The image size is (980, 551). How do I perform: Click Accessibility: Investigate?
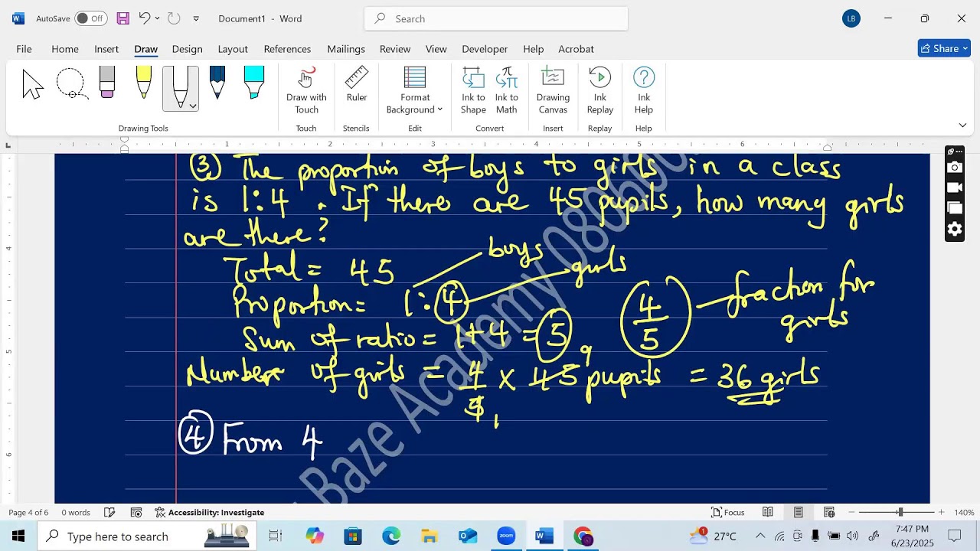click(209, 512)
